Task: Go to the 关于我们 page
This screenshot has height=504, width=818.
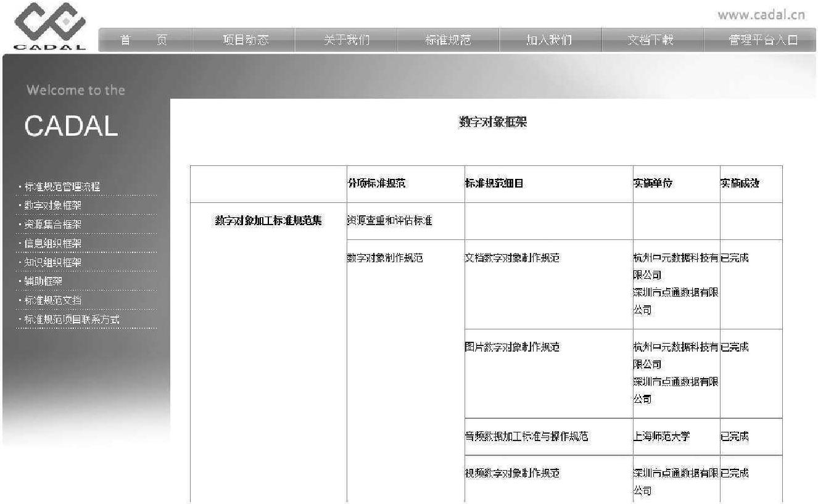Action: pyautogui.click(x=347, y=41)
